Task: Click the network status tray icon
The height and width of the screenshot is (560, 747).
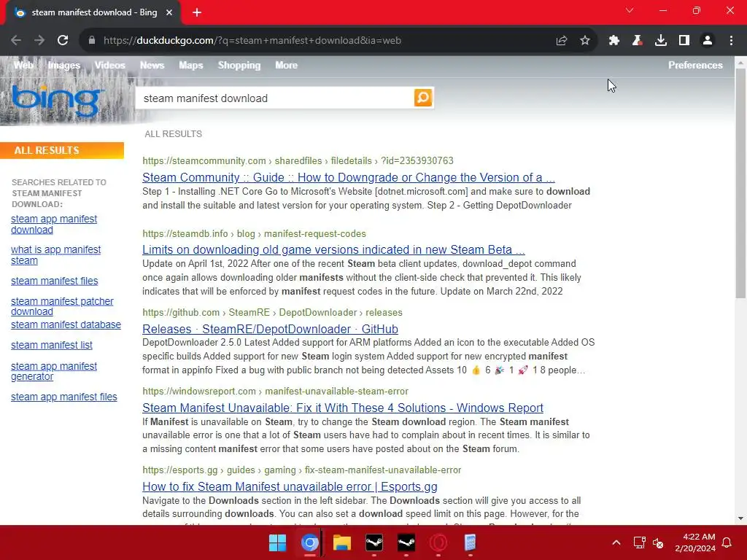Action: click(x=639, y=542)
